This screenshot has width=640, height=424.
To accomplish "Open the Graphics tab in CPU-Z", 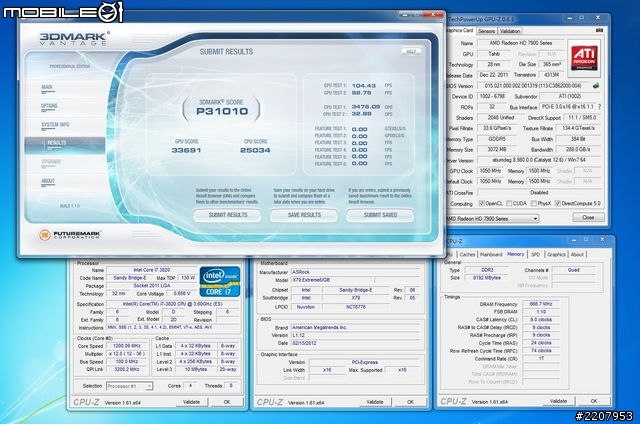I will (x=556, y=255).
